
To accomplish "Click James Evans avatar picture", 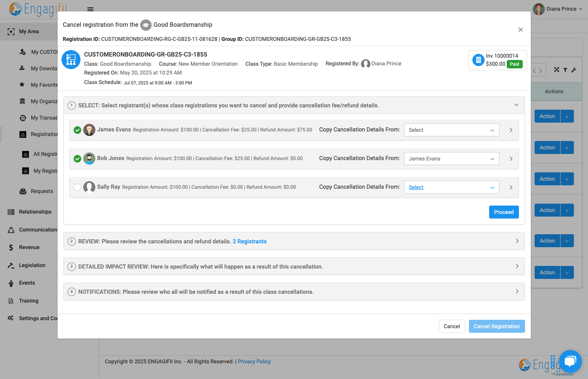I will 89,130.
